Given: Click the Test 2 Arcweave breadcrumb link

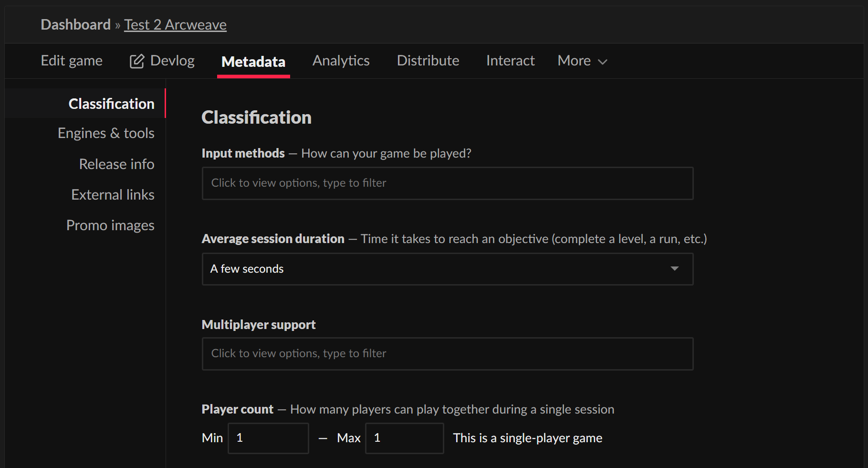Looking at the screenshot, I should pos(175,25).
